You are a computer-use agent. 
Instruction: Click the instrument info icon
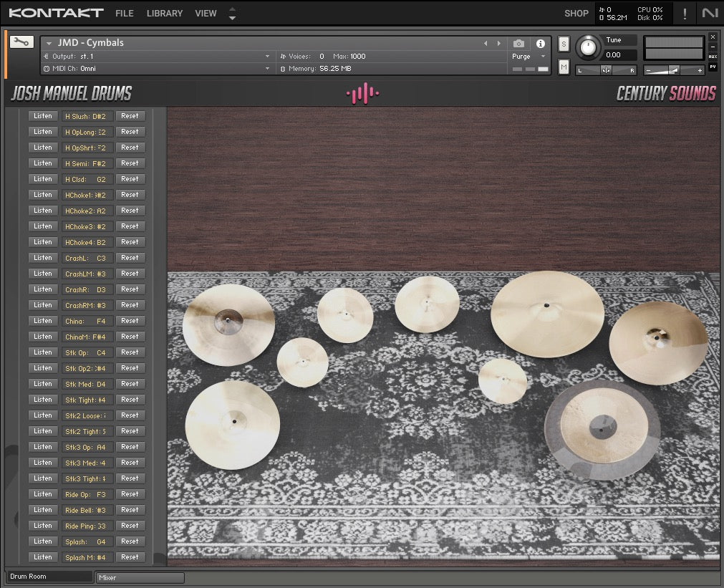pos(540,44)
